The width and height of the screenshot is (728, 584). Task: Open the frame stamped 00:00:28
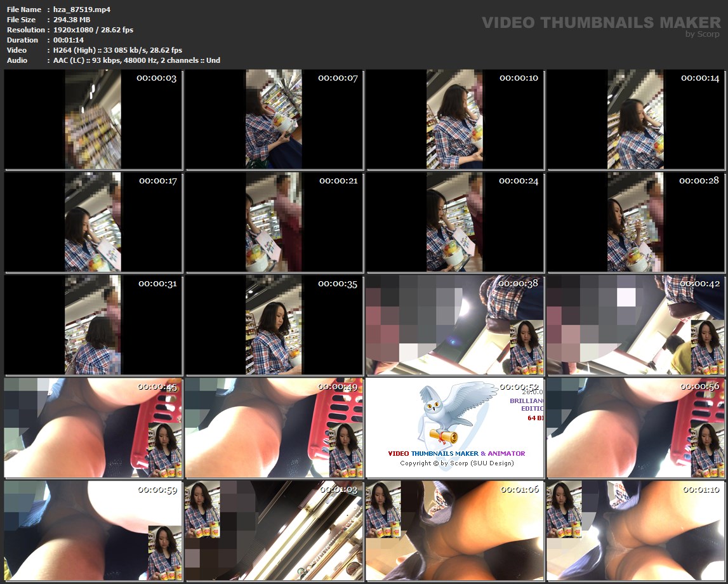635,222
